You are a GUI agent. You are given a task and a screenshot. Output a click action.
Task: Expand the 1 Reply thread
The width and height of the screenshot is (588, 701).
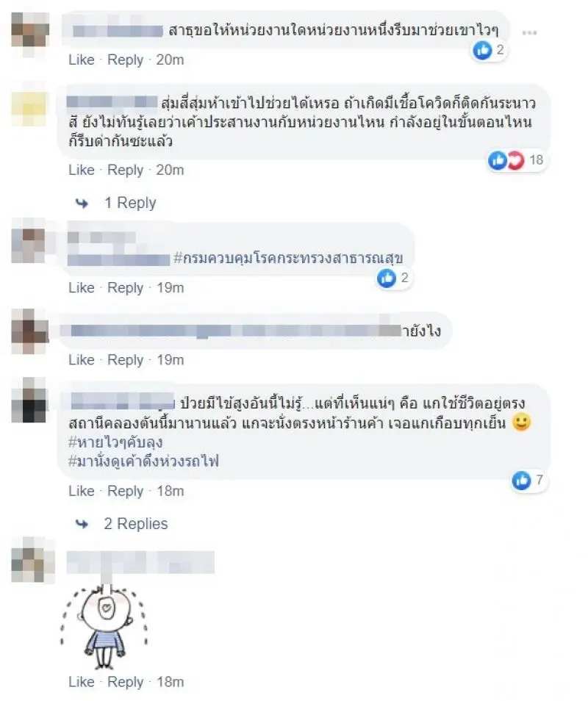click(x=130, y=203)
